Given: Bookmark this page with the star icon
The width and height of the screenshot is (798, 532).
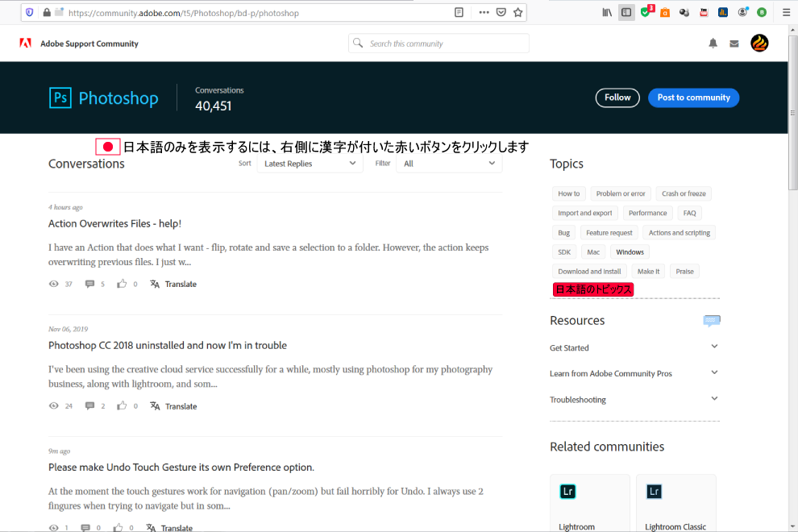Looking at the screenshot, I should coord(518,12).
